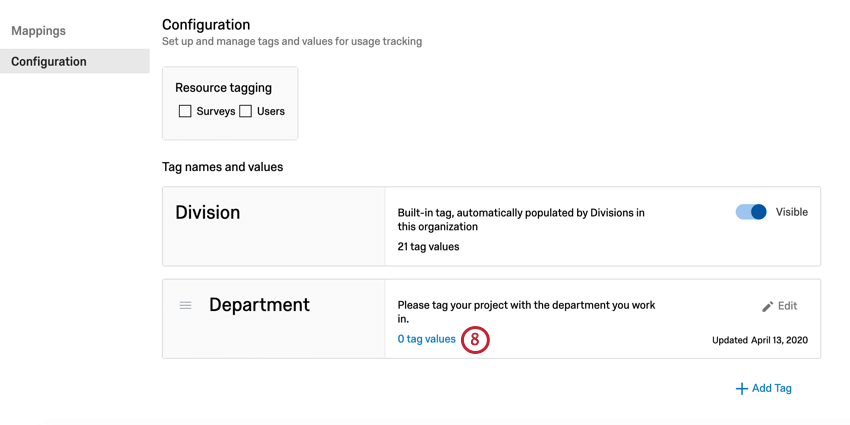Viewport: 850px width, 425px height.
Task: Click the Add Tag link text
Action: [x=772, y=389]
